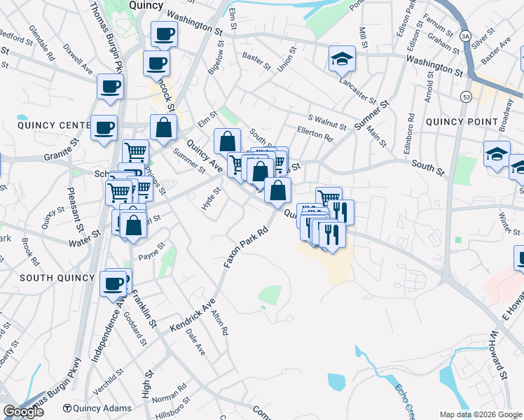This screenshot has width=524, height=420.
Task: Click the Faxon Park Rd street label
Action: tap(246, 247)
